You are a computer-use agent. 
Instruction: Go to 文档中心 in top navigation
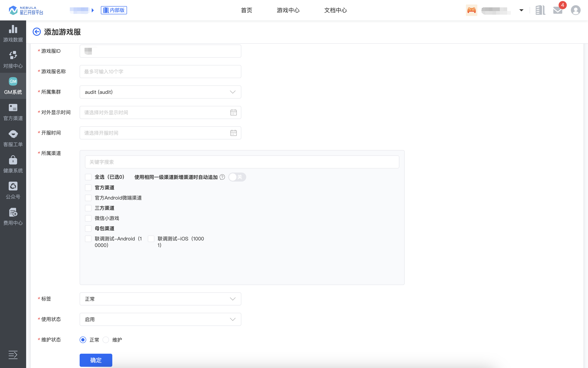coord(336,10)
